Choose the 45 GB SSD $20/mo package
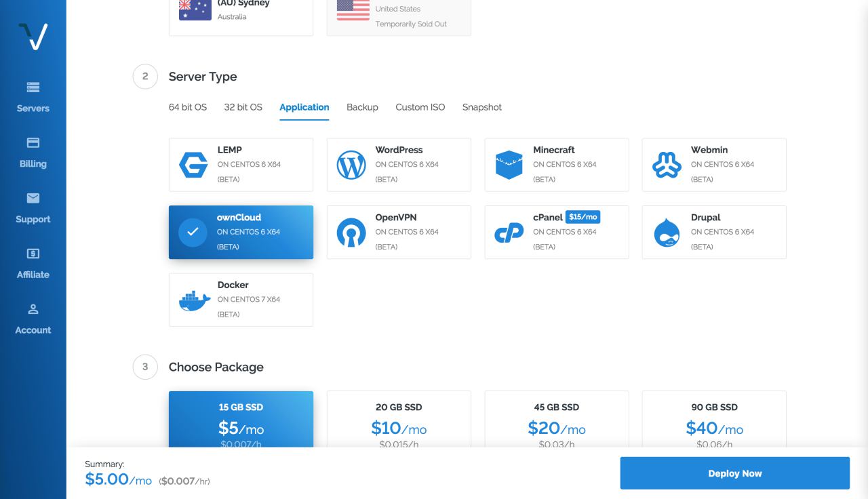This screenshot has height=499, width=868. [556, 420]
